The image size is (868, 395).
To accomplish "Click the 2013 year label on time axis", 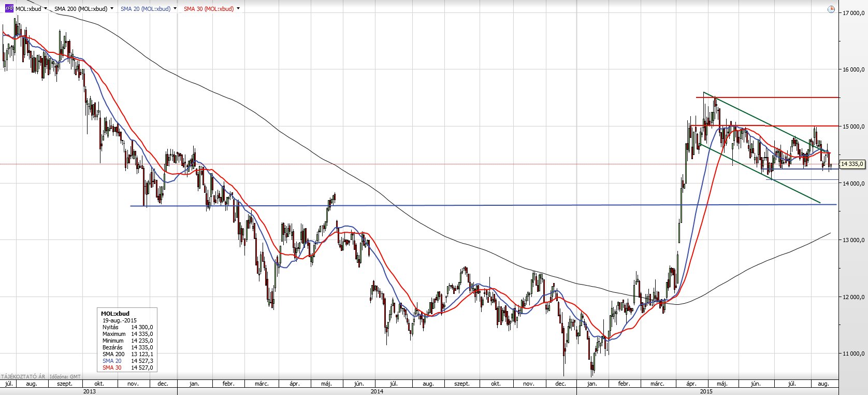I will pyautogui.click(x=90, y=391).
